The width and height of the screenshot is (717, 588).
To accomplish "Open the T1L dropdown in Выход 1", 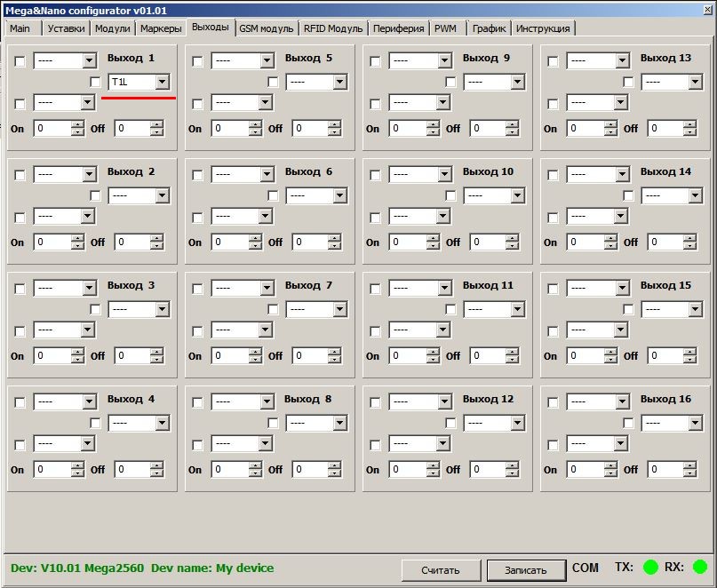I will pos(162,83).
